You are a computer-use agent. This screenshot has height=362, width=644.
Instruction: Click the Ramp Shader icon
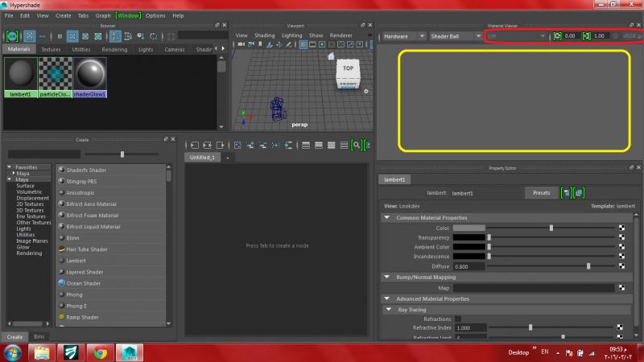tap(61, 317)
